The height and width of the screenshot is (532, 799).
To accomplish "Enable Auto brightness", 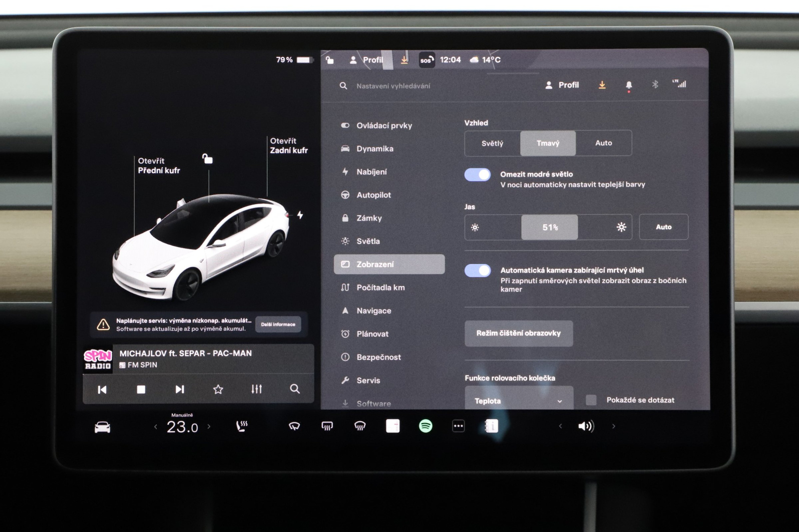I will (664, 227).
